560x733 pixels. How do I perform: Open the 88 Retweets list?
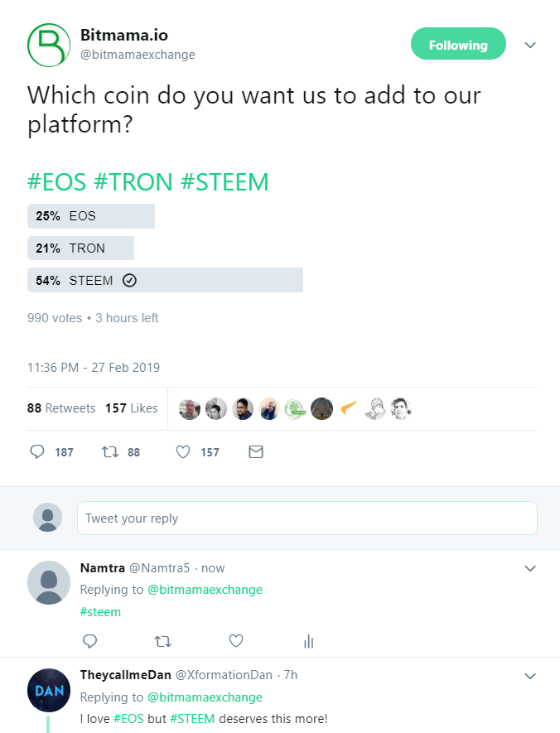[61, 408]
